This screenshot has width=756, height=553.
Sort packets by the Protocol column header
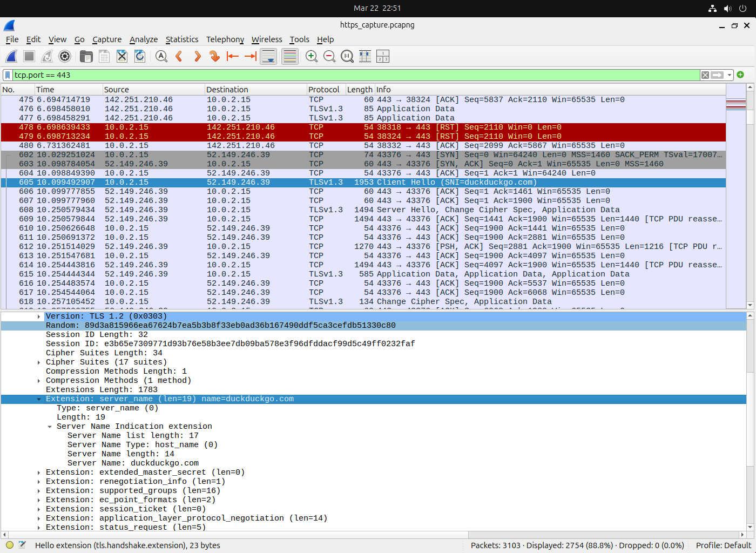coord(326,90)
